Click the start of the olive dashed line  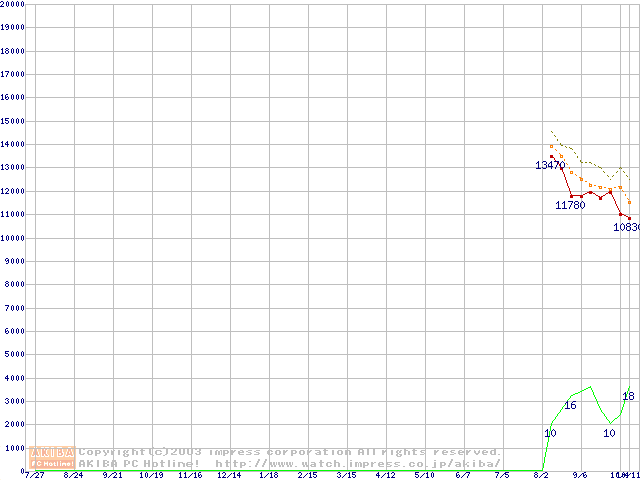pos(551,131)
